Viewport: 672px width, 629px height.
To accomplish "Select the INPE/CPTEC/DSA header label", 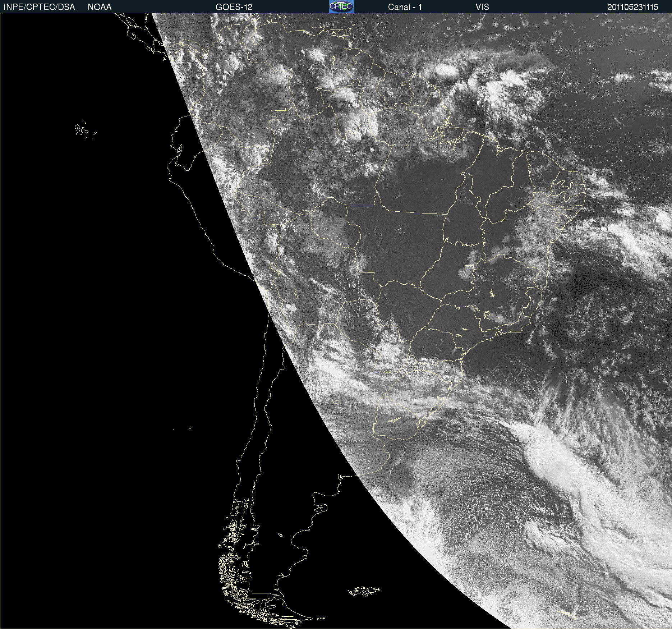I will (x=39, y=7).
